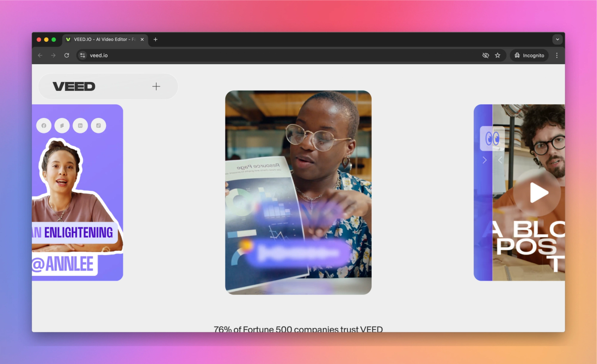Viewport: 597px width, 364px height.
Task: Select the googly eyes sticker icon
Action: pyautogui.click(x=492, y=138)
